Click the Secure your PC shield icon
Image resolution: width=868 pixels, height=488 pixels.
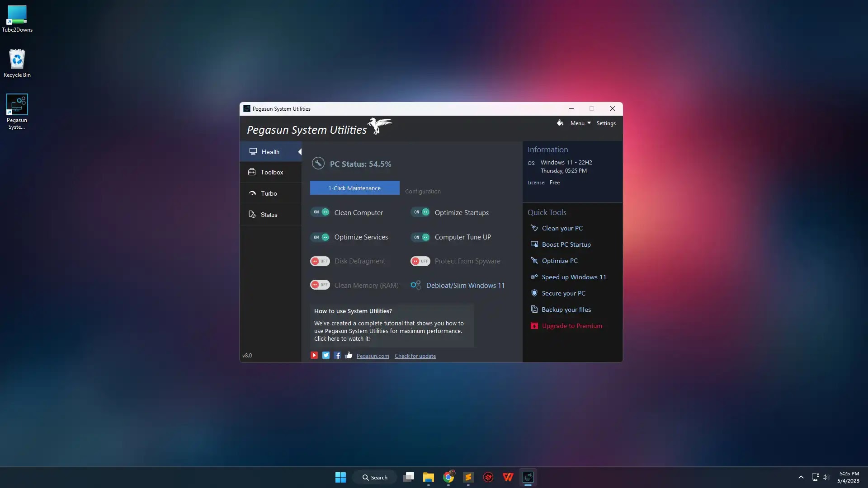[x=534, y=293]
